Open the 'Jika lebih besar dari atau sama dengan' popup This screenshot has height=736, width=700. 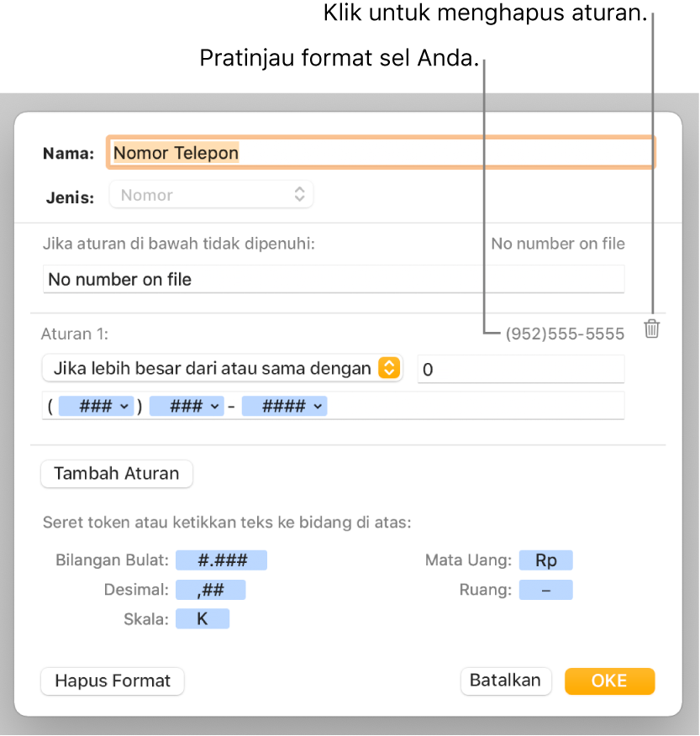click(222, 368)
